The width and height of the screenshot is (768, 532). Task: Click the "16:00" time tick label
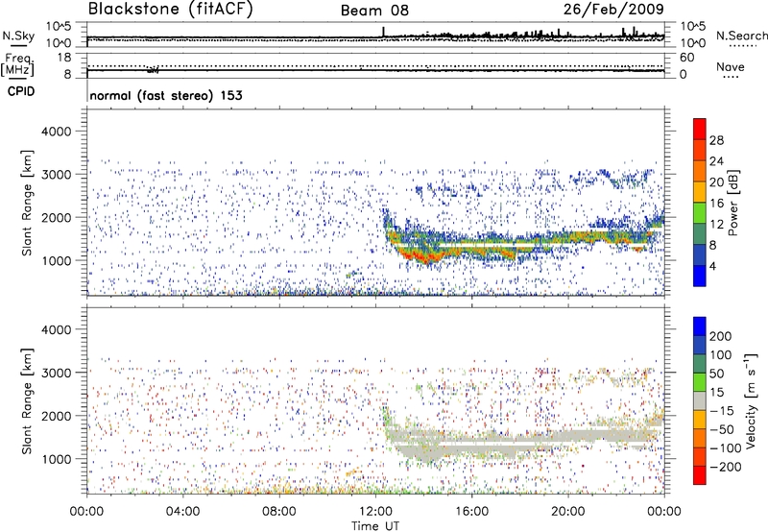(471, 512)
